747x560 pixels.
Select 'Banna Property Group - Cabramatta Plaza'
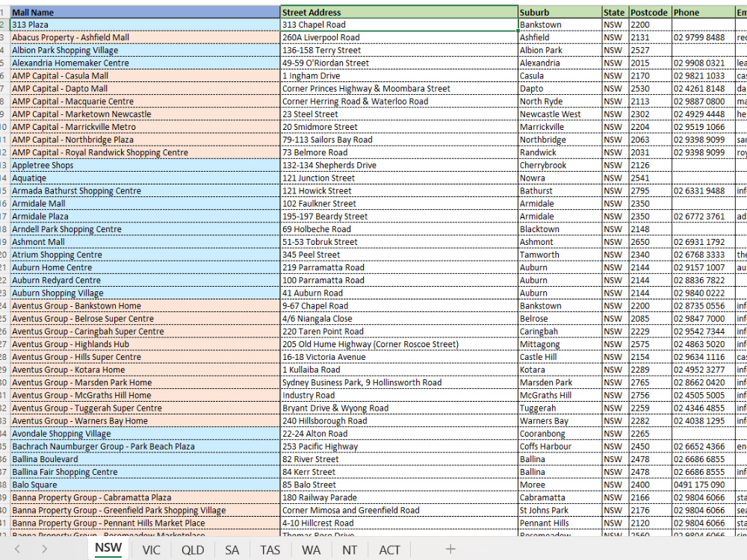tap(146, 497)
